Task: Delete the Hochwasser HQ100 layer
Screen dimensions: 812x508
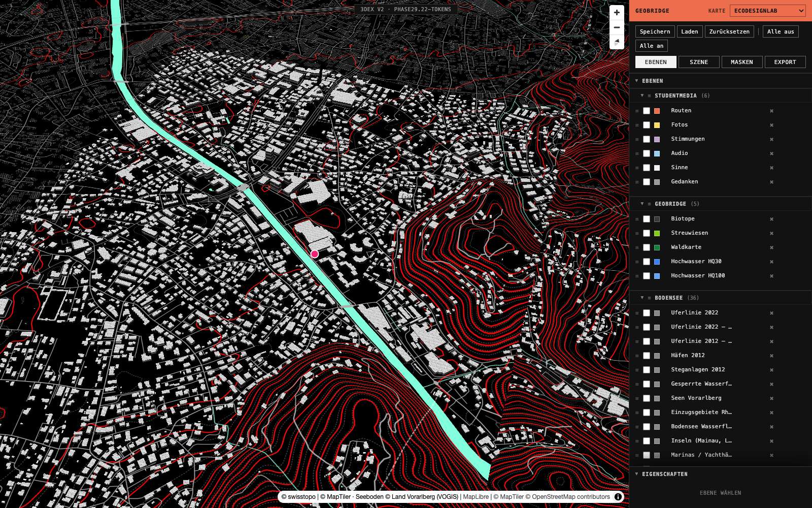Action: pos(771,276)
